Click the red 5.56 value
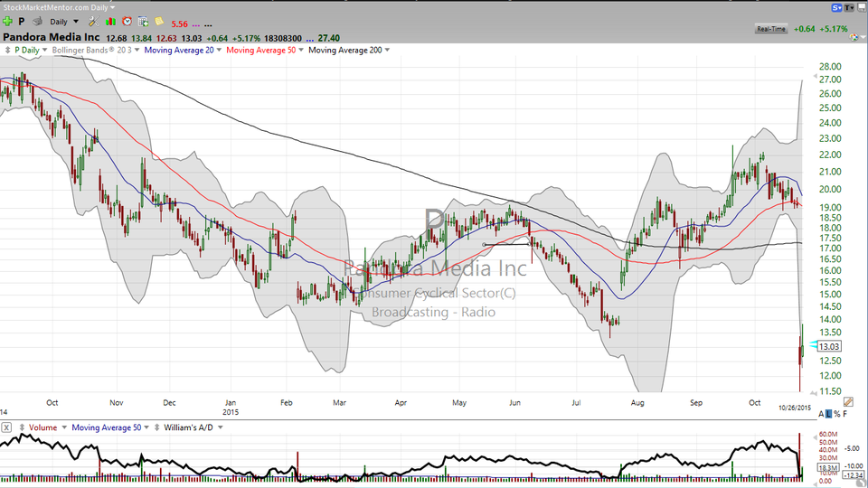The height and width of the screenshot is (488, 868). (x=179, y=24)
